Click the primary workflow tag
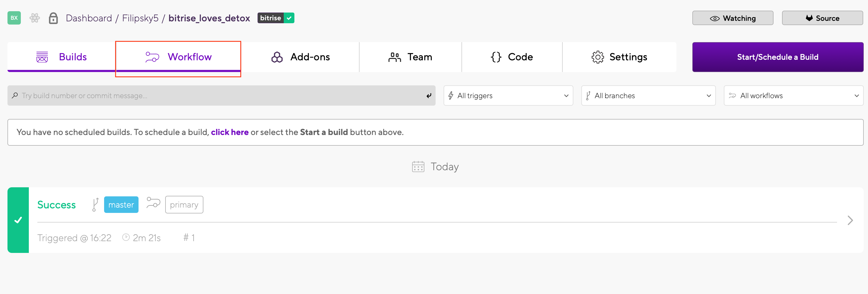The image size is (868, 294). pyautogui.click(x=184, y=205)
